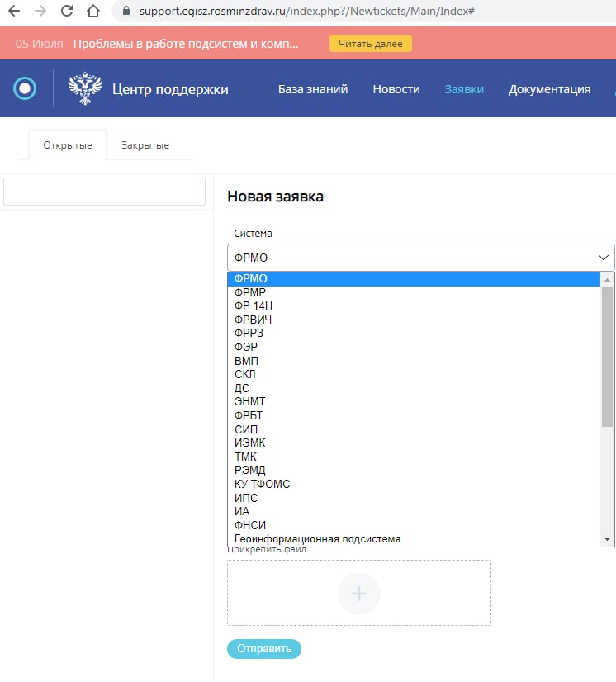
Task: Click the dropdown list scroll down arrow
Action: tap(607, 539)
